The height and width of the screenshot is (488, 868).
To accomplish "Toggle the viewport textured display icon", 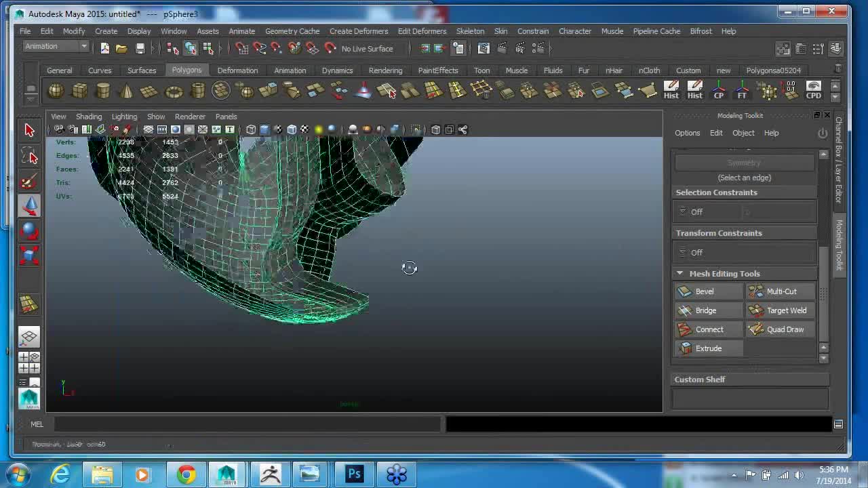I will [x=304, y=129].
